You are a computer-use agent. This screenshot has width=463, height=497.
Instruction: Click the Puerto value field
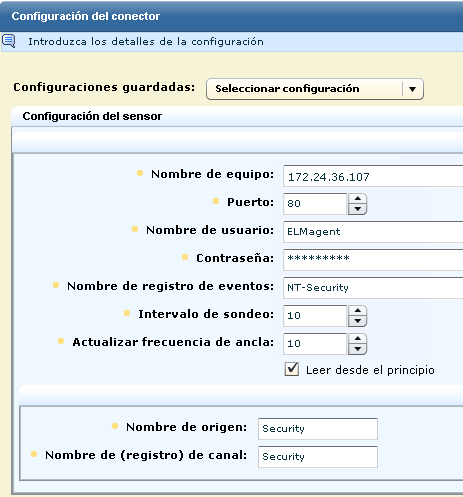315,204
